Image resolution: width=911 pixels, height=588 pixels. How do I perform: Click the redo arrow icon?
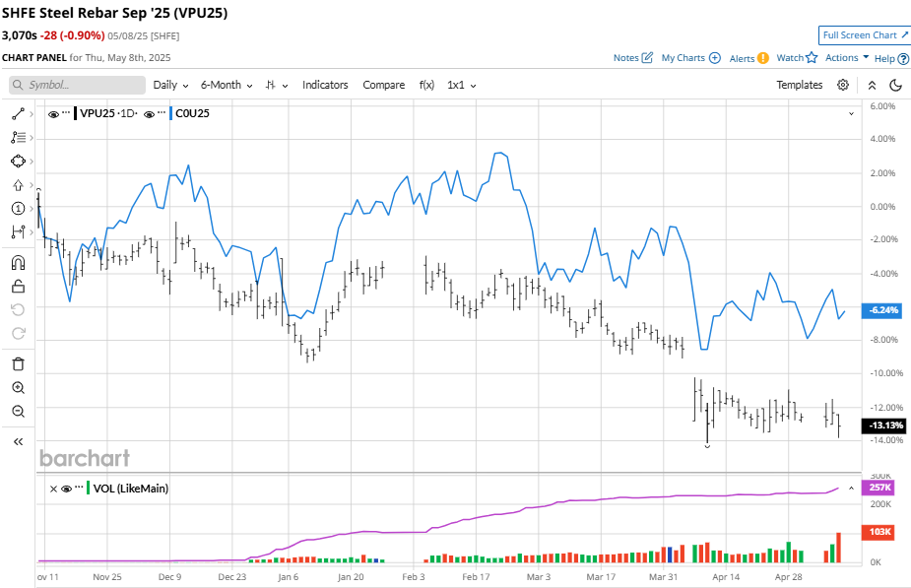(18, 334)
